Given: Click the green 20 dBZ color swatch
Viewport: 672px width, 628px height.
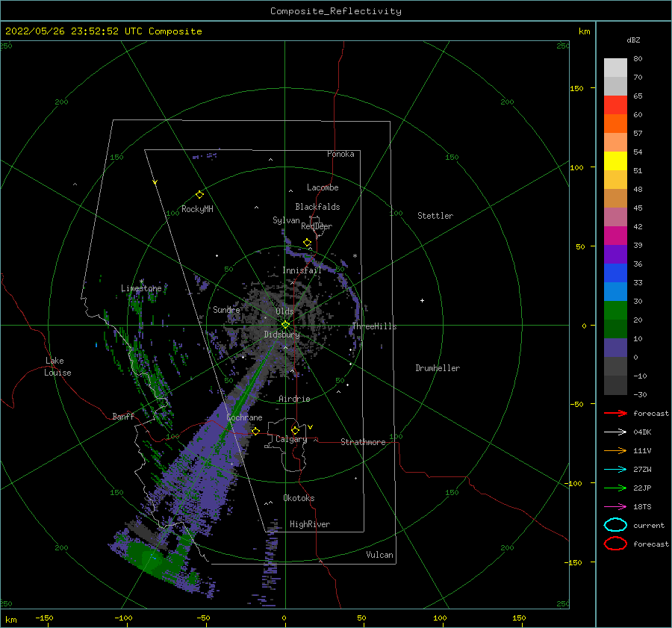Looking at the screenshot, I should [615, 311].
